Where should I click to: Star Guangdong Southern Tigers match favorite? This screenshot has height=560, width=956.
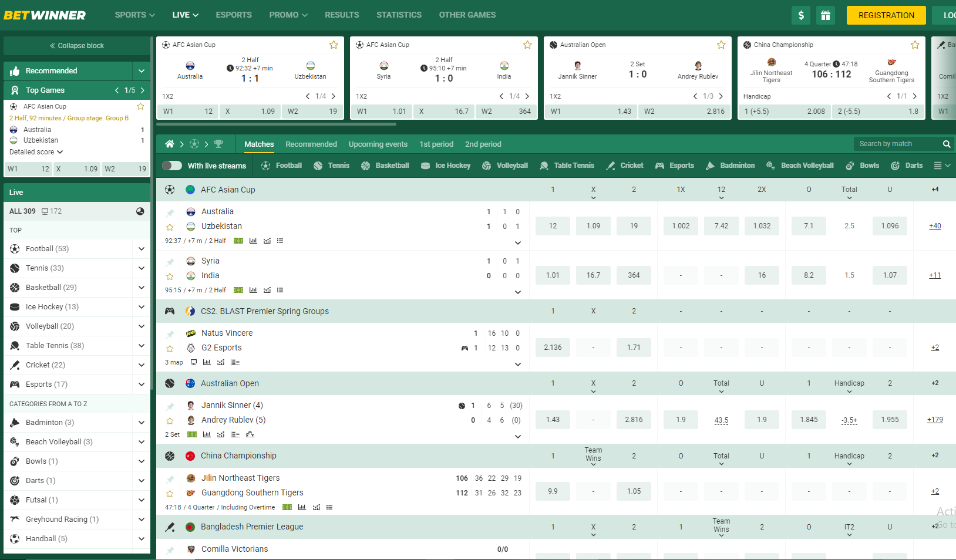coord(170,494)
